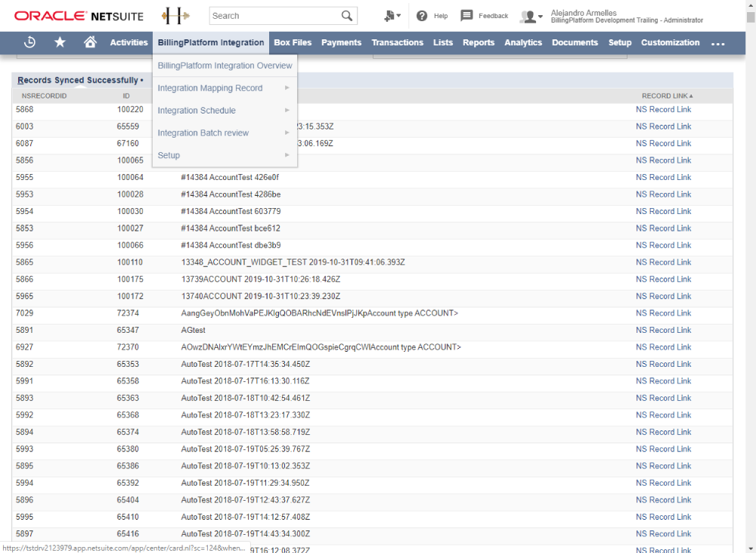756x553 pixels.
Task: Open the Recent Records clock icon
Action: coord(29,42)
